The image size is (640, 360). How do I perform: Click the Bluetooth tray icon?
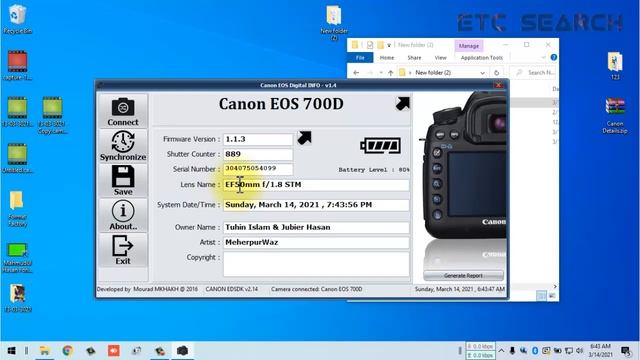click(535, 351)
